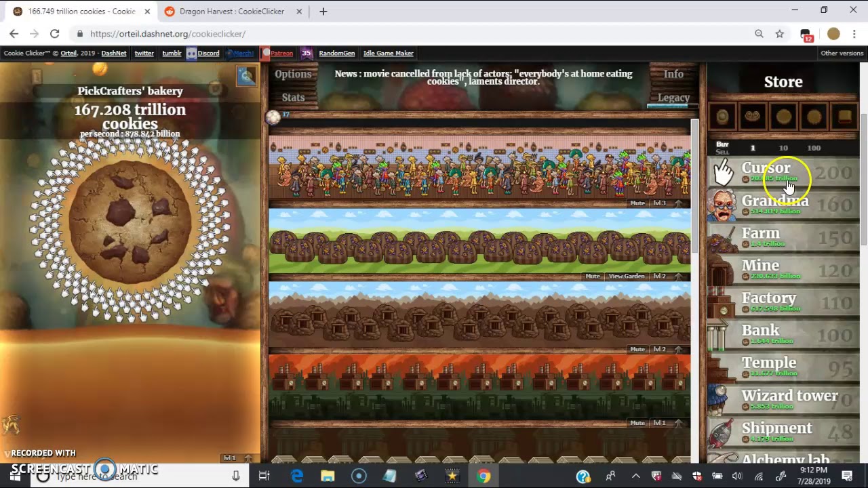This screenshot has height=488, width=868.
Task: Select Buy mode in store
Action: (x=722, y=144)
